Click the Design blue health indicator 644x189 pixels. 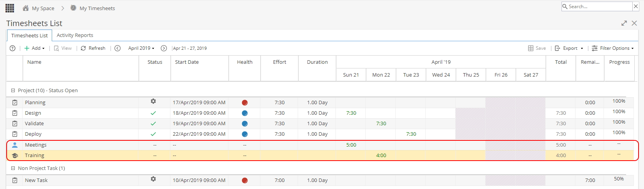coord(245,113)
